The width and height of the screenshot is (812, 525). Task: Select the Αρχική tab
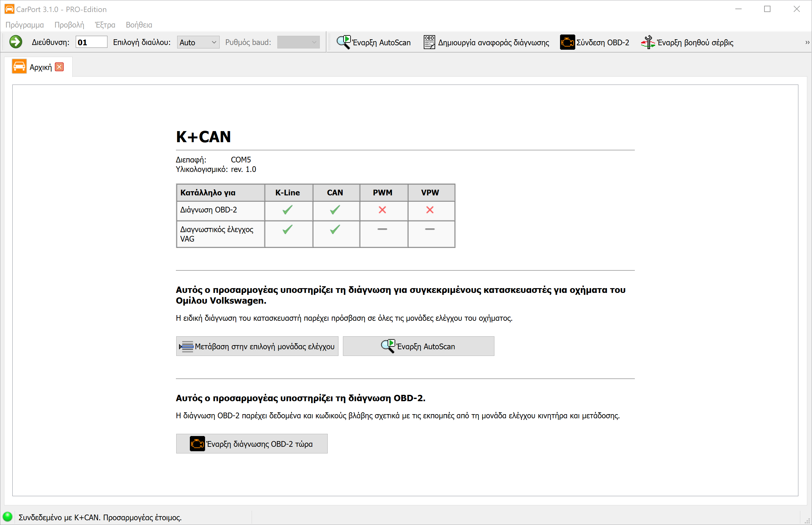[40, 67]
